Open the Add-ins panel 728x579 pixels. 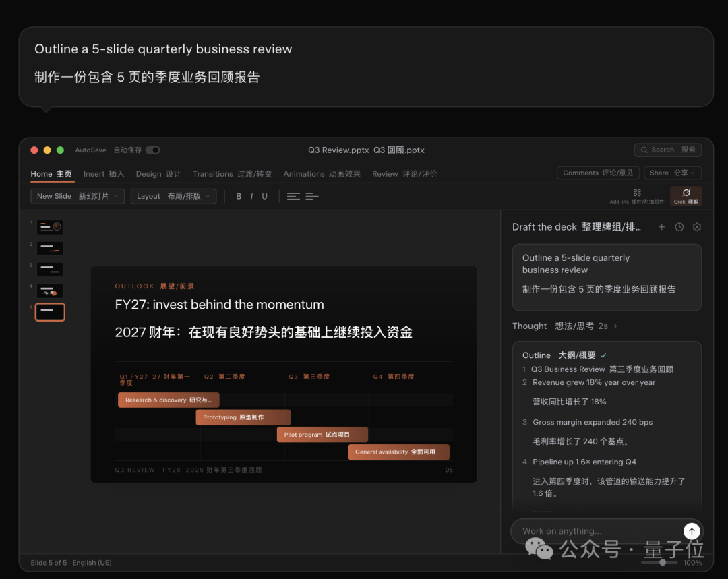pyautogui.click(x=637, y=196)
